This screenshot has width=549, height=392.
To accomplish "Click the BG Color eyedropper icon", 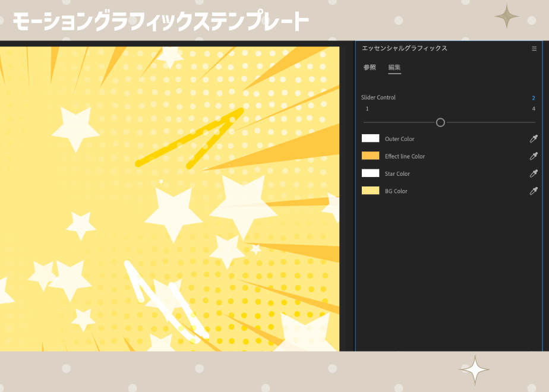I will (x=534, y=191).
